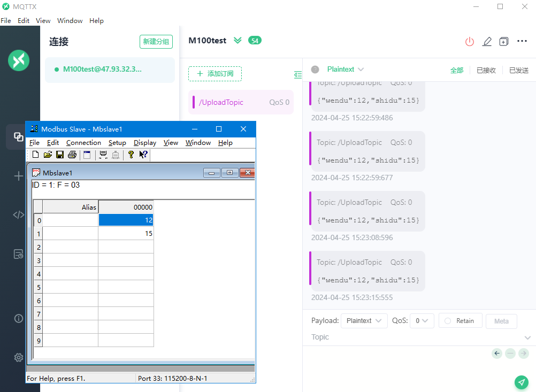Go to the previous sent message arrow
536x392 pixels.
point(497,353)
